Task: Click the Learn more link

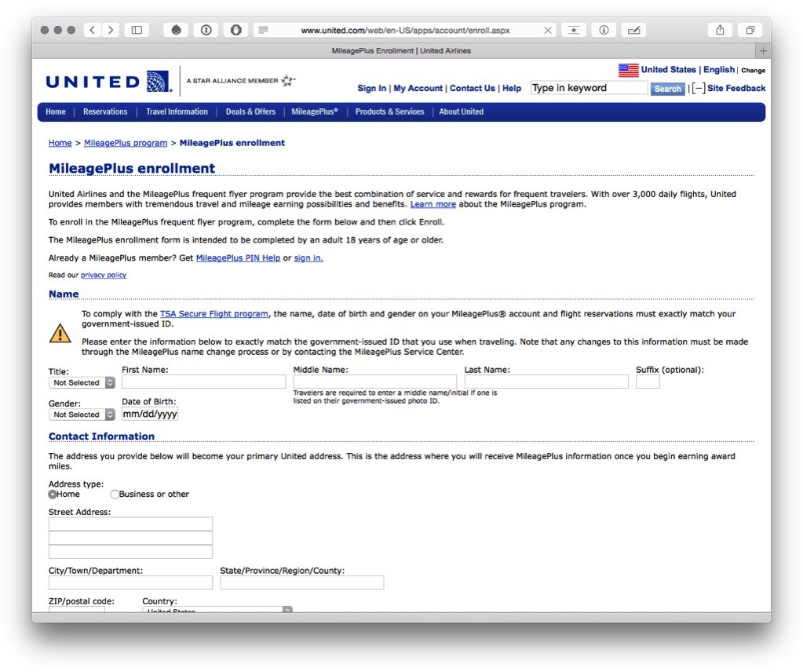Action: (x=433, y=204)
